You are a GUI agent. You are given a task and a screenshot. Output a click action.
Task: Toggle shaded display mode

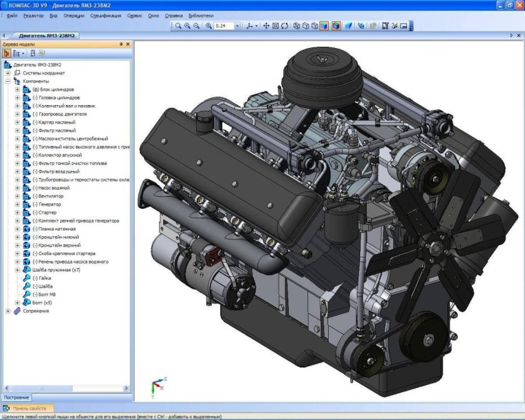point(324,26)
